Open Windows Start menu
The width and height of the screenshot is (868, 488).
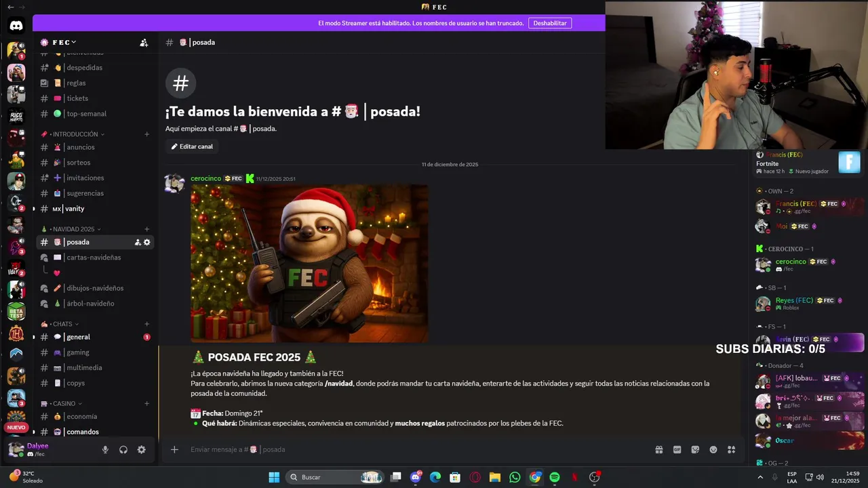tap(274, 477)
